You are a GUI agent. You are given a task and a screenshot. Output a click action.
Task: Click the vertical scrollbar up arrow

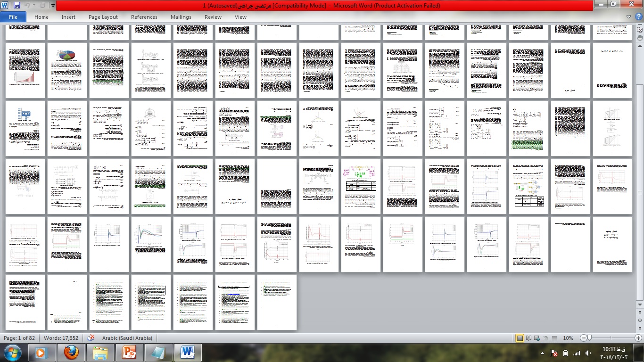(x=640, y=46)
